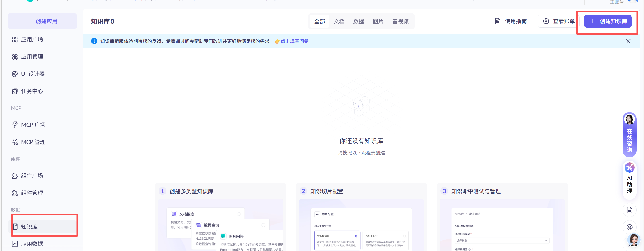Select the 文档搜索 radio option
The width and height of the screenshot is (644, 251).
pyautogui.click(x=238, y=214)
